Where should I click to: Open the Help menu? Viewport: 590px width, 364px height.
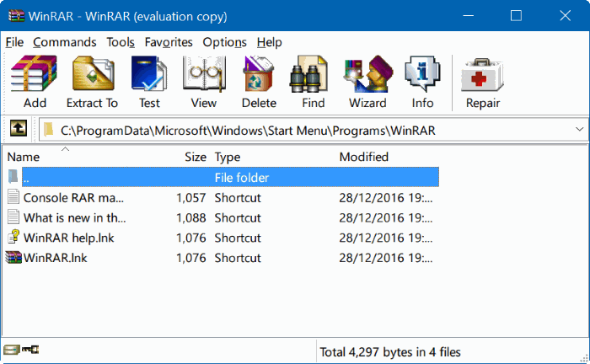270,42
